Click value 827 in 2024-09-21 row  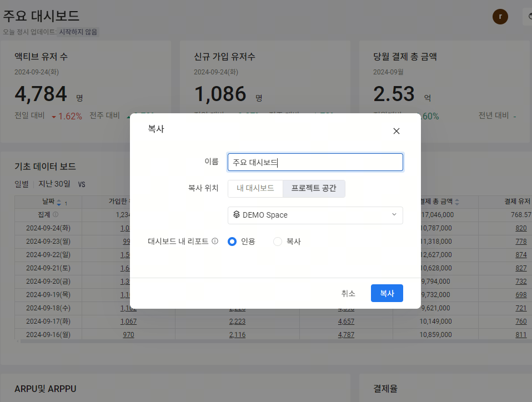tap(521, 268)
